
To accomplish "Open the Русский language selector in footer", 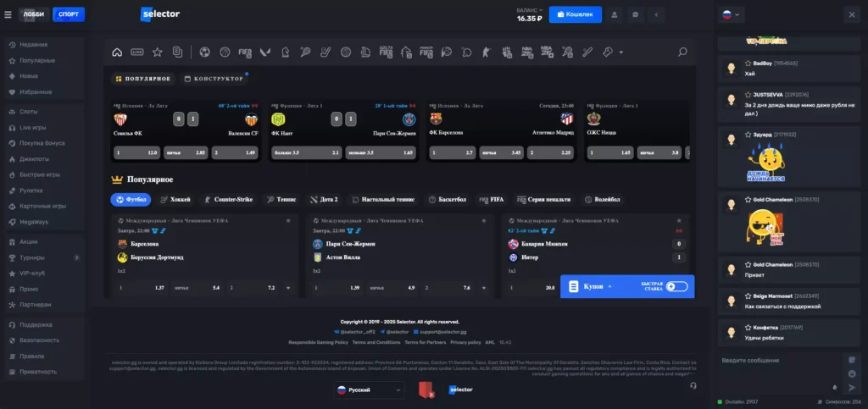I will 369,390.
